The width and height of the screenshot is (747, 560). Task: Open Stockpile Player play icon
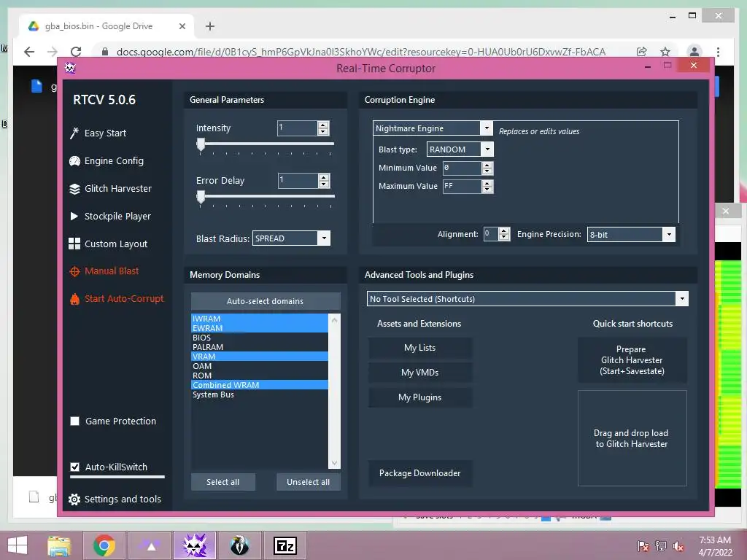click(74, 216)
